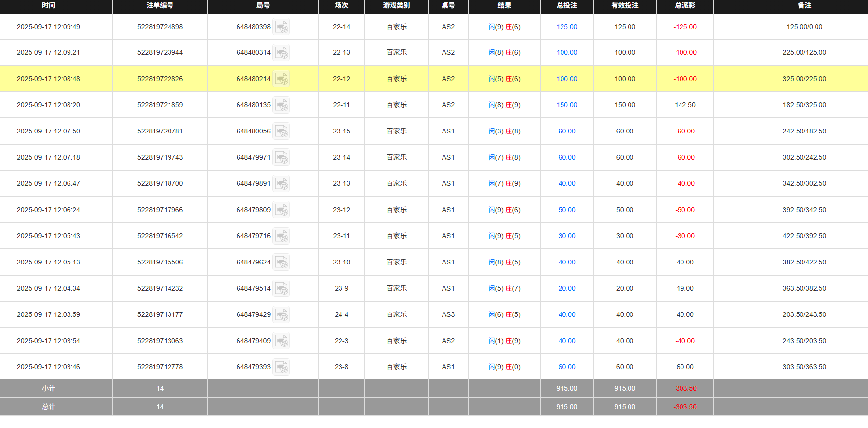Open replay icon for round 648480214

[x=281, y=79]
